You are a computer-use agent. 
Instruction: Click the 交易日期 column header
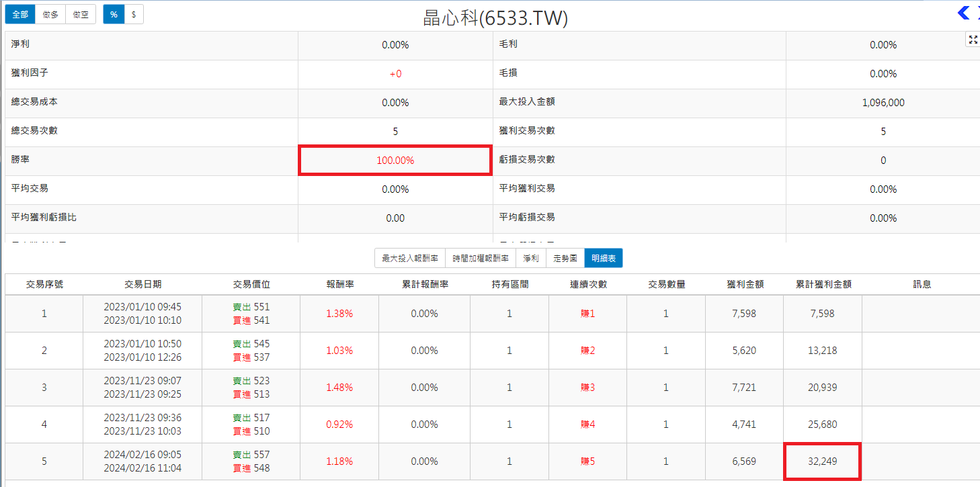click(142, 284)
